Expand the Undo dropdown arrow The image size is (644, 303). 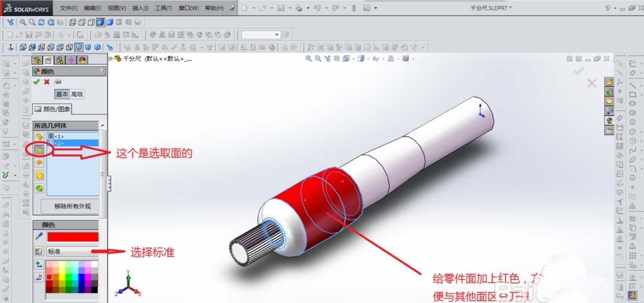pos(326,8)
